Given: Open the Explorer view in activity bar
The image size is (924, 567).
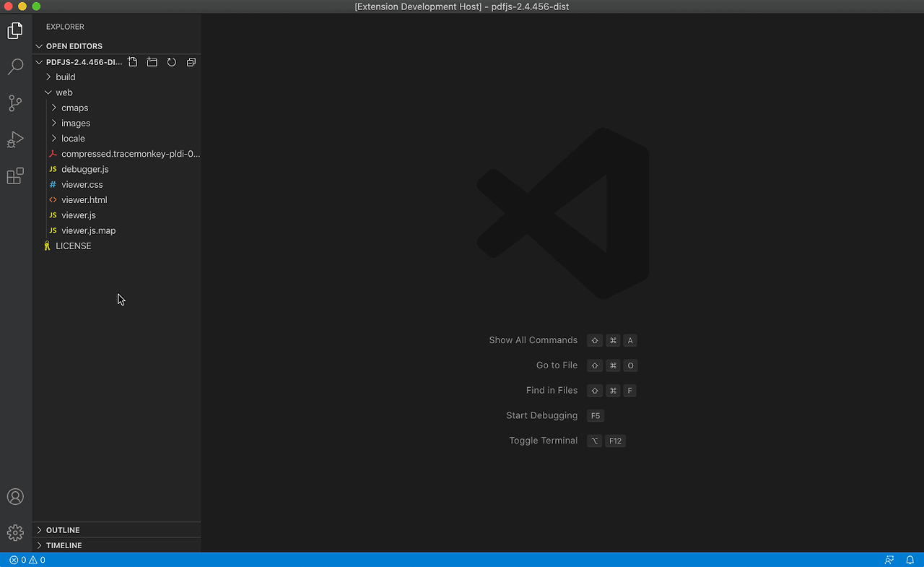Looking at the screenshot, I should 15,31.
